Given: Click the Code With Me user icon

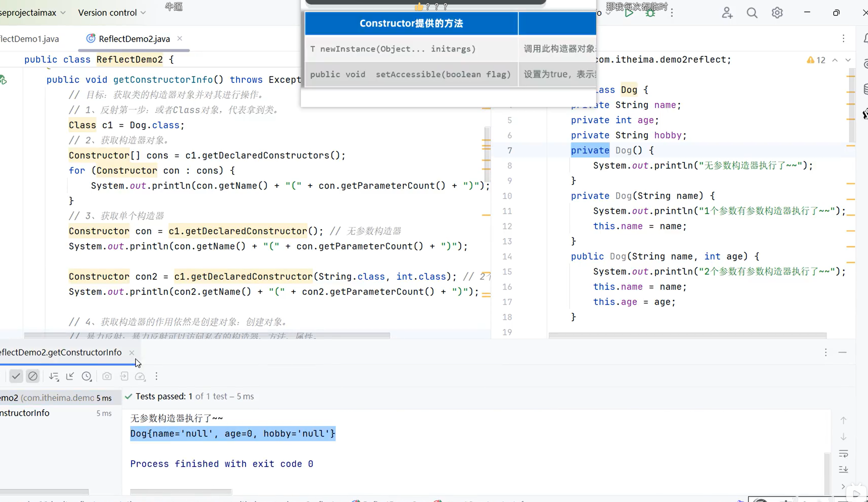Looking at the screenshot, I should point(727,13).
